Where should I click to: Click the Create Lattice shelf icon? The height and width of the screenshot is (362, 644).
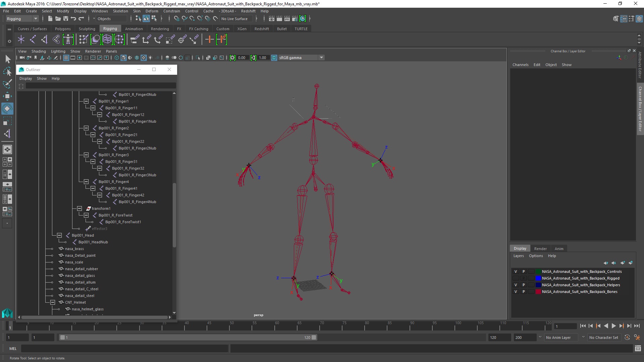107,40
